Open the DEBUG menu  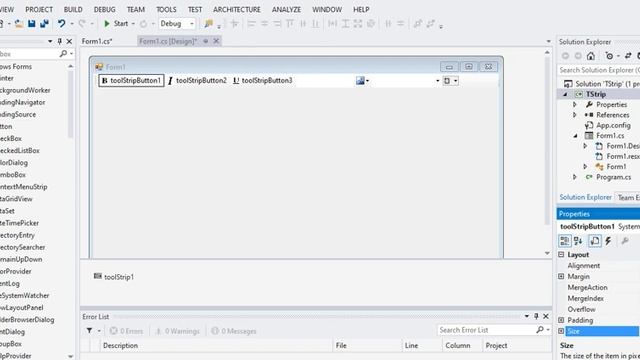pos(104,9)
